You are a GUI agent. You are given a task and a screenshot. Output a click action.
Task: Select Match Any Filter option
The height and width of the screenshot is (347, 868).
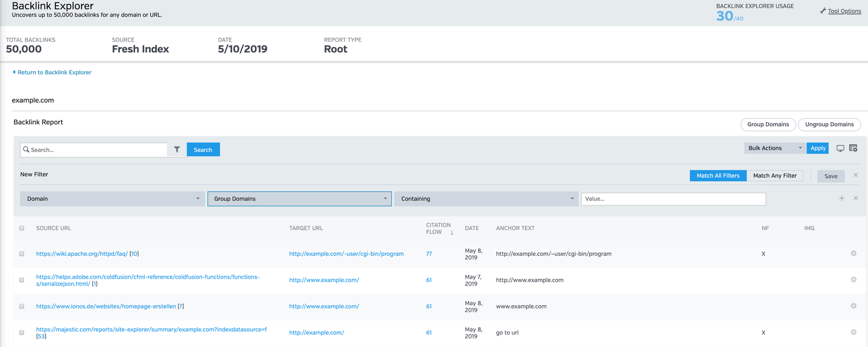point(775,175)
